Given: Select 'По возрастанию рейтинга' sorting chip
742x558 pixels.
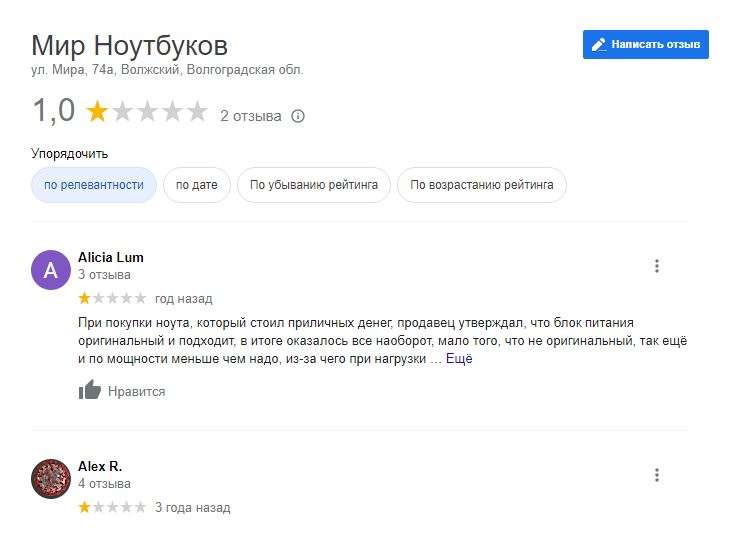Looking at the screenshot, I should (482, 185).
